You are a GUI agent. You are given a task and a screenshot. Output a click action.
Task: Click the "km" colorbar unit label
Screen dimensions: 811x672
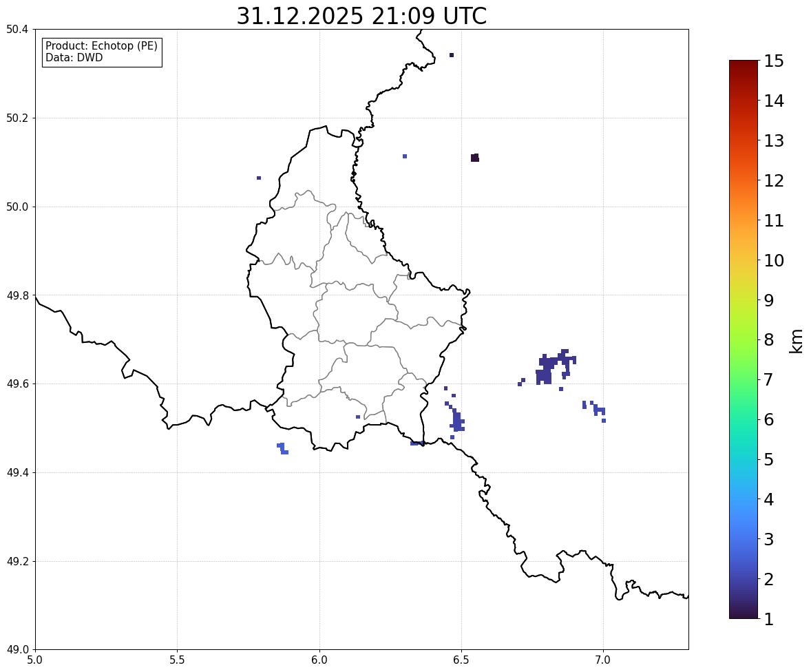click(797, 341)
